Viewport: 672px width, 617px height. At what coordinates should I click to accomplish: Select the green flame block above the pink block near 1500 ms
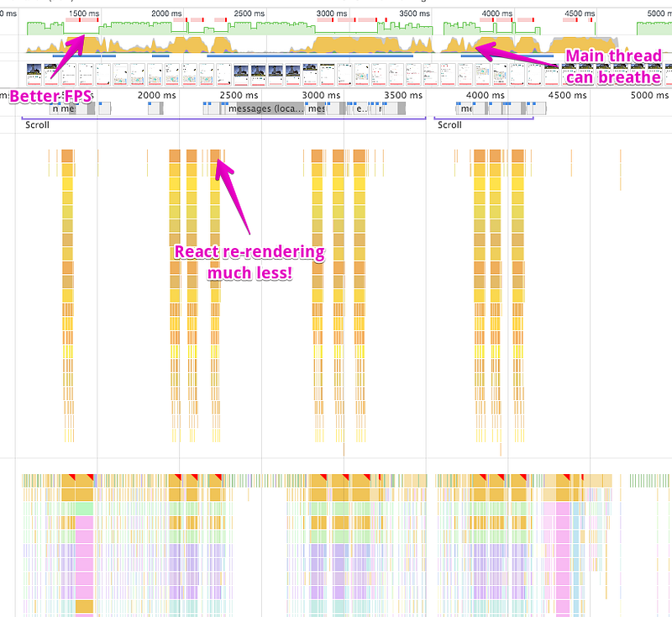click(85, 509)
